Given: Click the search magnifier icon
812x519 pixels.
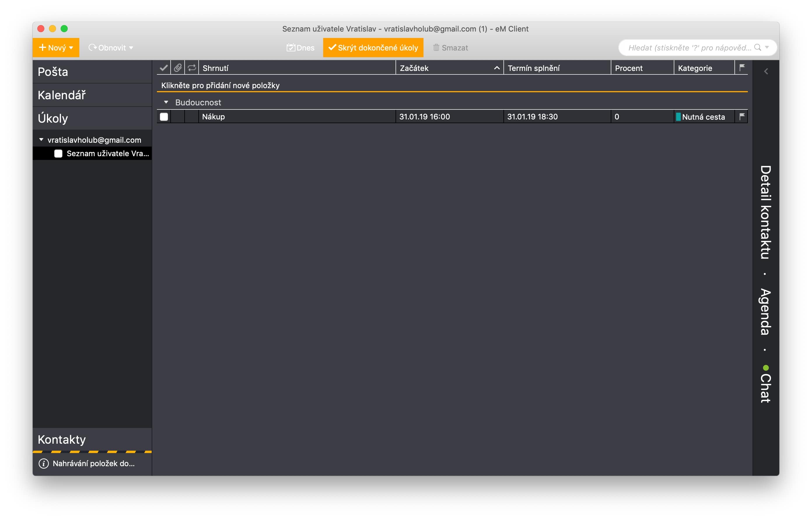Looking at the screenshot, I should tap(757, 48).
